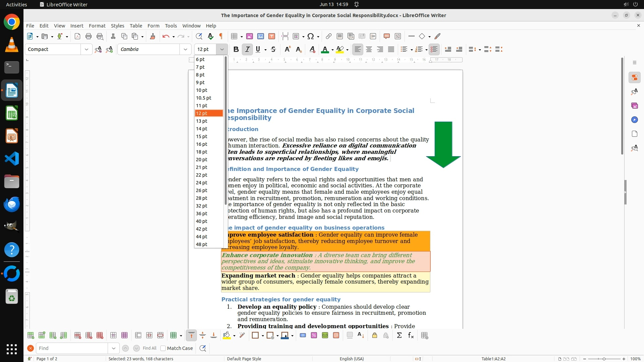Select 24 pt font size option

[202, 183]
